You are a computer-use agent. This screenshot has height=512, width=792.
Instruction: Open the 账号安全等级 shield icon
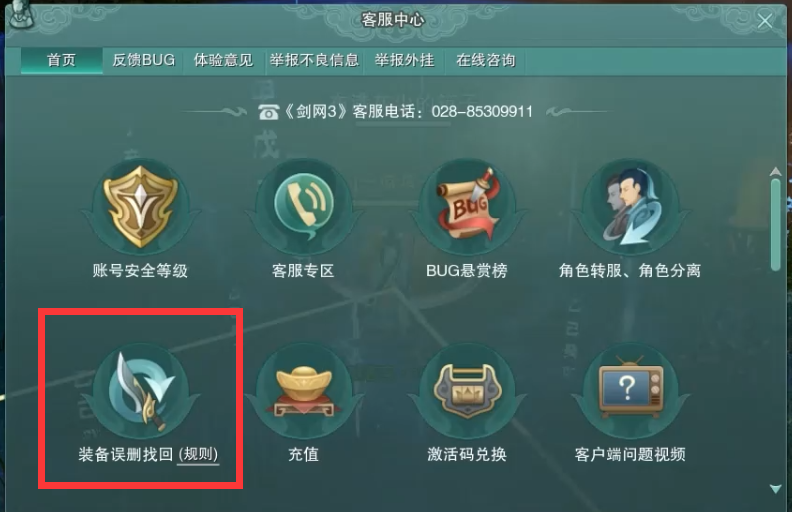tap(140, 206)
